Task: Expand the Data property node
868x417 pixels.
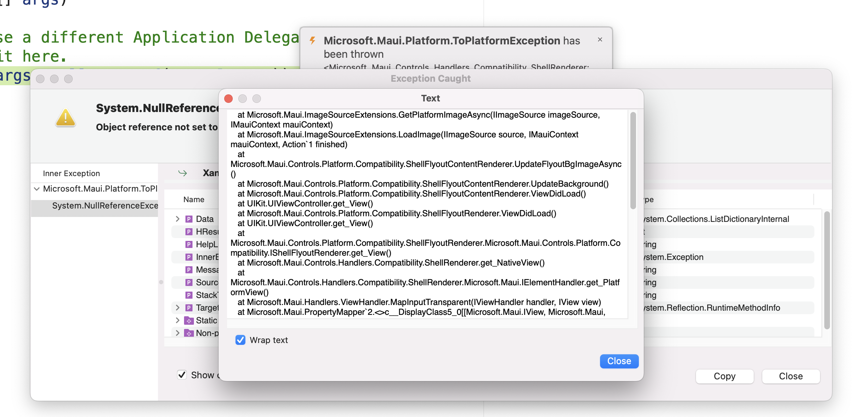Action: (x=177, y=219)
